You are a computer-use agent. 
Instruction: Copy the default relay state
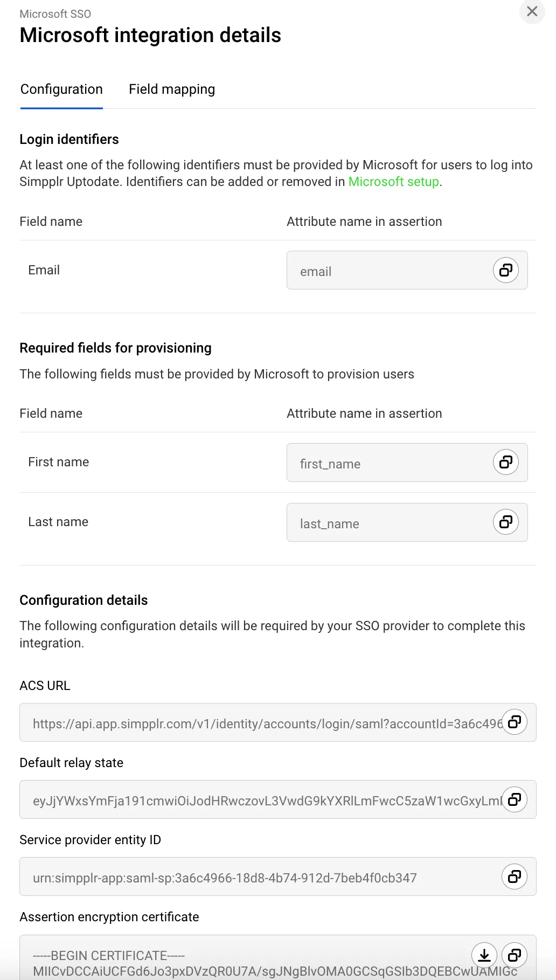pos(515,799)
